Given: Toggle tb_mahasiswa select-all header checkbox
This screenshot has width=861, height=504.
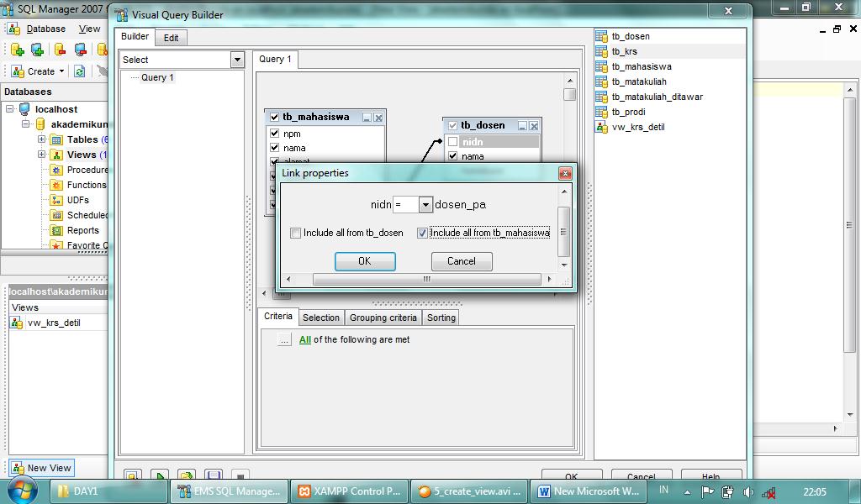Looking at the screenshot, I should tap(275, 117).
